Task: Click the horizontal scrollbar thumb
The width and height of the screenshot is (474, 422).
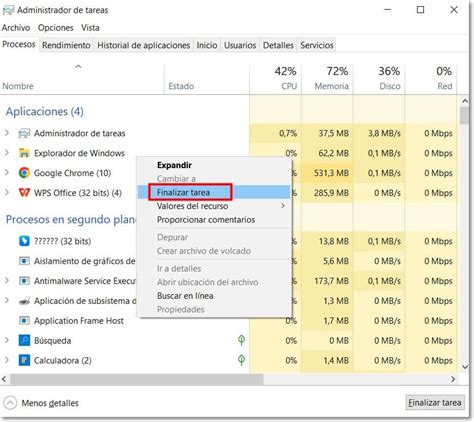Action: tap(136, 379)
